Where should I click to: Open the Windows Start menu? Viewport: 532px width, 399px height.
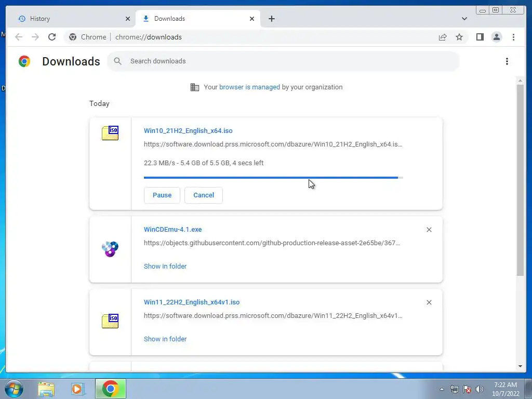pos(14,389)
